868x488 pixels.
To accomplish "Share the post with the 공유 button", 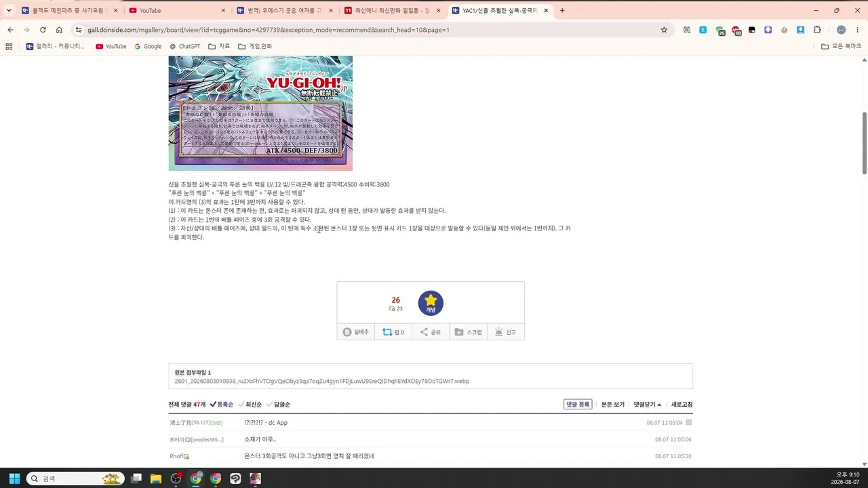I will coord(431,332).
